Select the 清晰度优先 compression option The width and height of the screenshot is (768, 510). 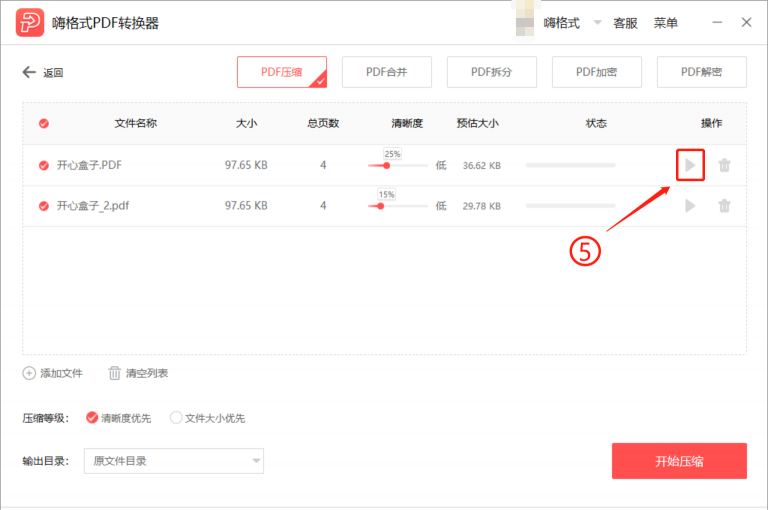[92, 417]
